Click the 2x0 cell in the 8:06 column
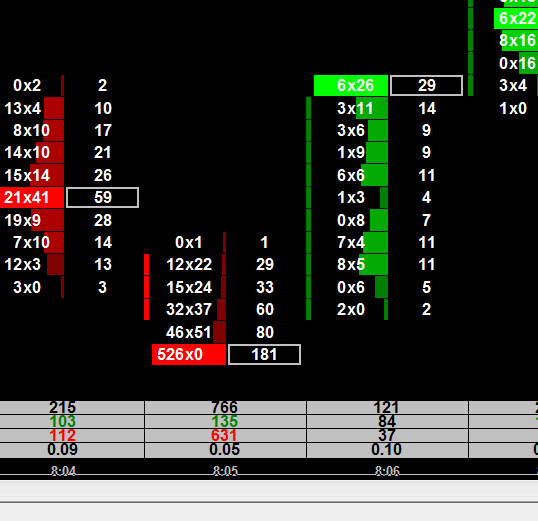 [351, 310]
